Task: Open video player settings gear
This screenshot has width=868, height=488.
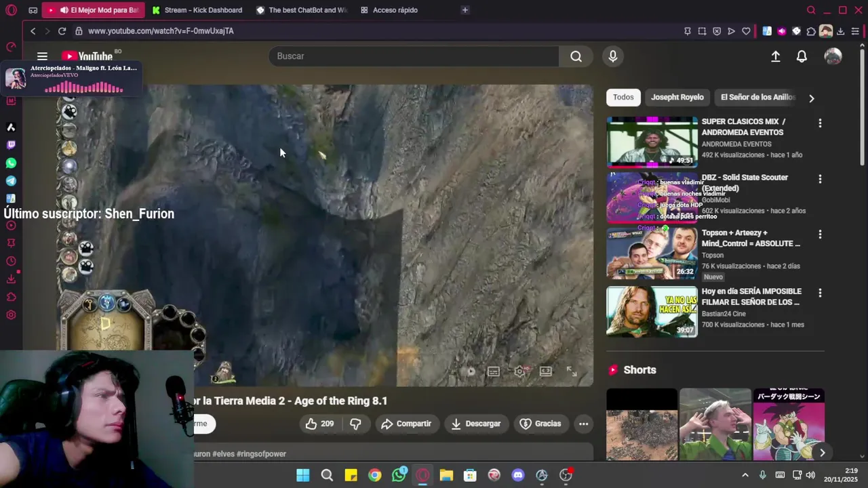Action: tap(519, 371)
